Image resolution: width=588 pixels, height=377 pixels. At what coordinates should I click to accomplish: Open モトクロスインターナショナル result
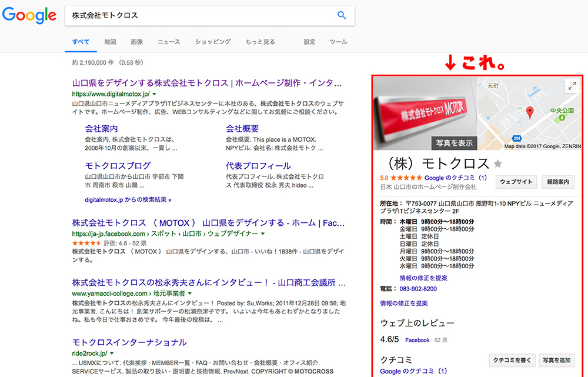129,342
